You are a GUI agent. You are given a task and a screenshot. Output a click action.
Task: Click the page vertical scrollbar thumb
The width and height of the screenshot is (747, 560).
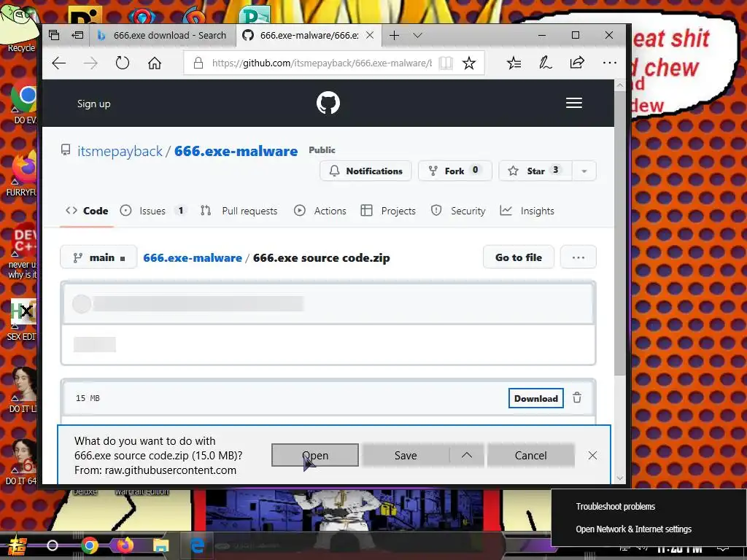coord(619,233)
